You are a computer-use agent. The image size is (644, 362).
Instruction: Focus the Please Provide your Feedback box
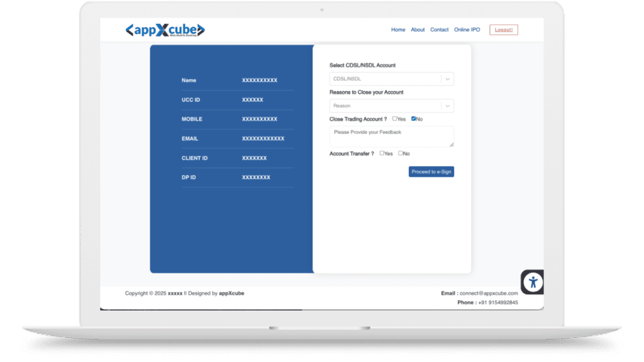(x=390, y=136)
